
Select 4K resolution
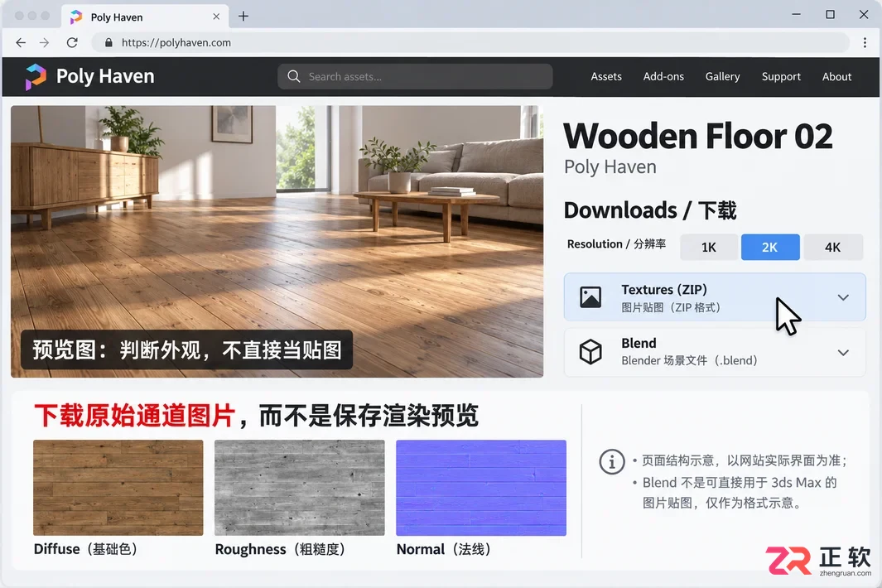click(832, 247)
